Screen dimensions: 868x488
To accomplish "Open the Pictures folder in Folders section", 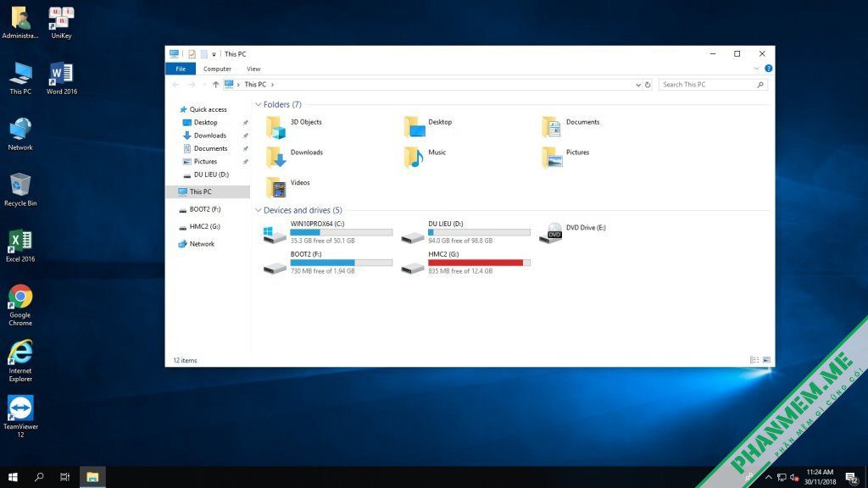I will point(565,157).
